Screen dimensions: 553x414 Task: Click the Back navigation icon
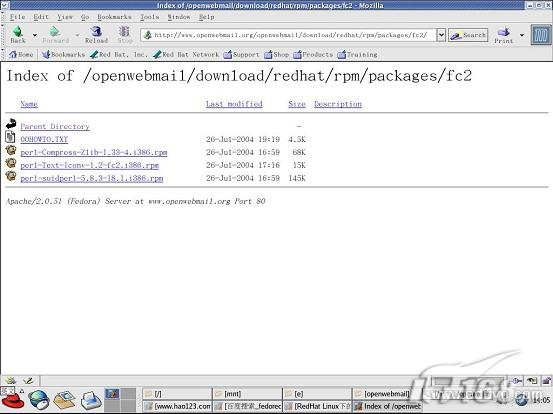pos(18,34)
